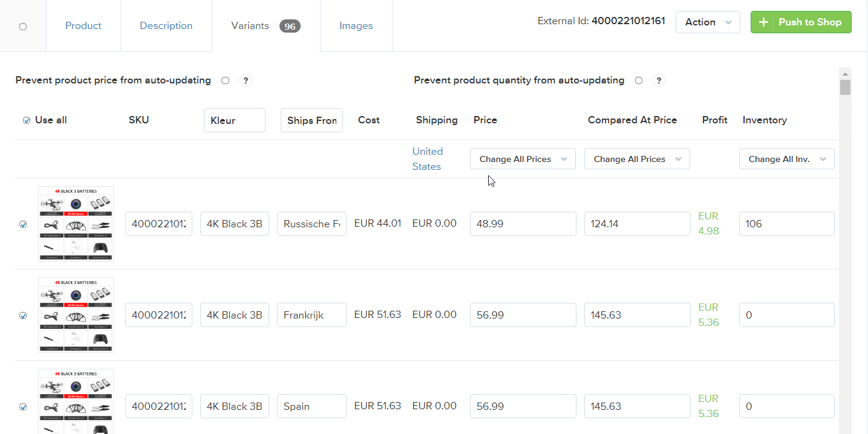Expand Change All Prices under Price column
The image size is (868, 434).
(x=523, y=159)
